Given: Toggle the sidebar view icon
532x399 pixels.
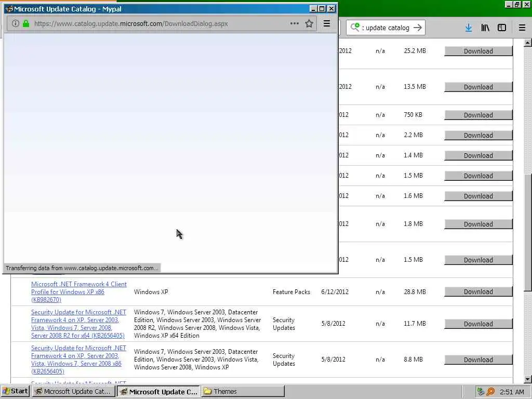Looking at the screenshot, I should click(x=501, y=28).
